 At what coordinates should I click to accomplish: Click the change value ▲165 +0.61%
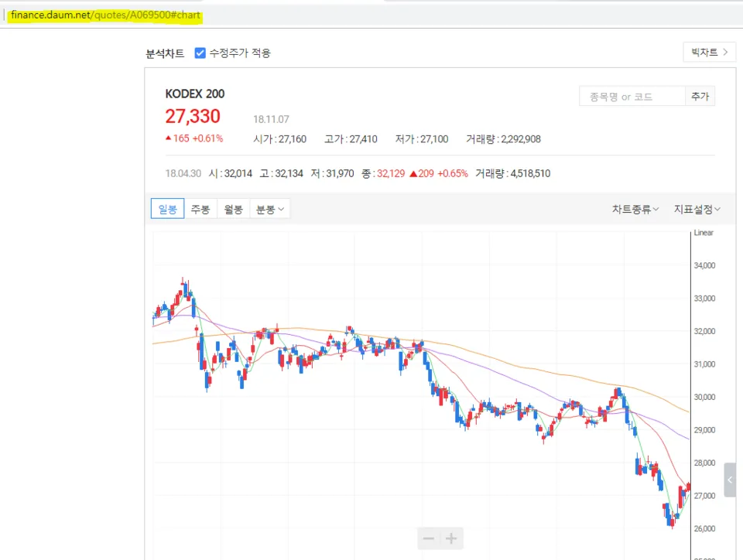[193, 138]
